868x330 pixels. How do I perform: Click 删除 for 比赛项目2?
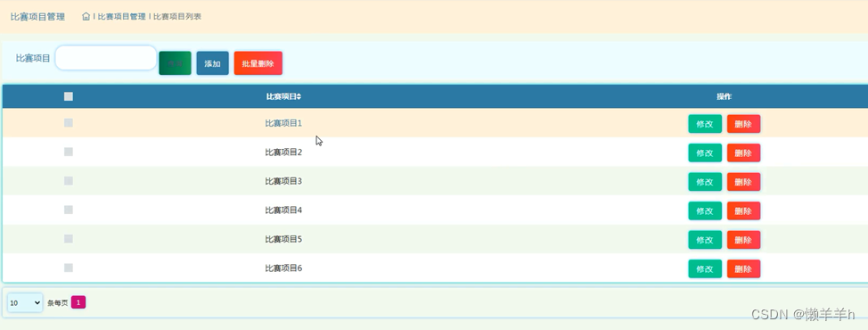coord(743,153)
